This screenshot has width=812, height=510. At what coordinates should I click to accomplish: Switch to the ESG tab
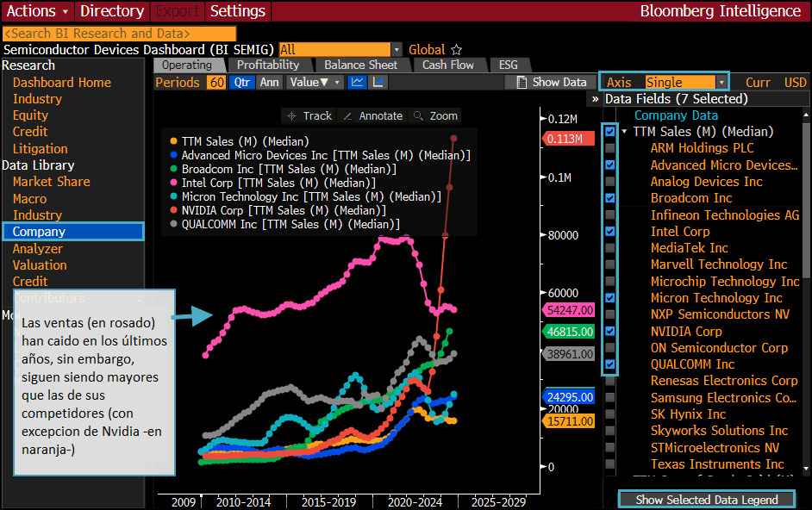tap(508, 65)
